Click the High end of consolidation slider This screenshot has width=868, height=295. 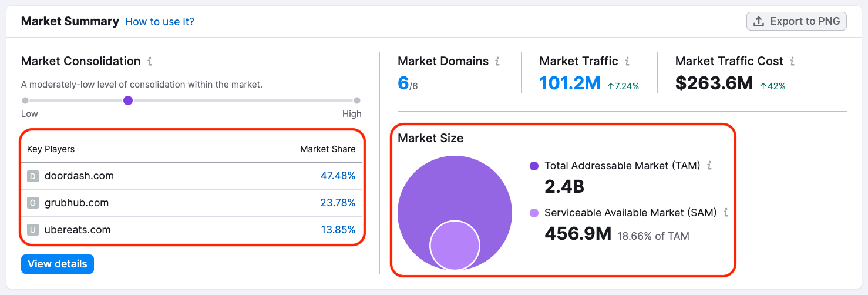(357, 100)
